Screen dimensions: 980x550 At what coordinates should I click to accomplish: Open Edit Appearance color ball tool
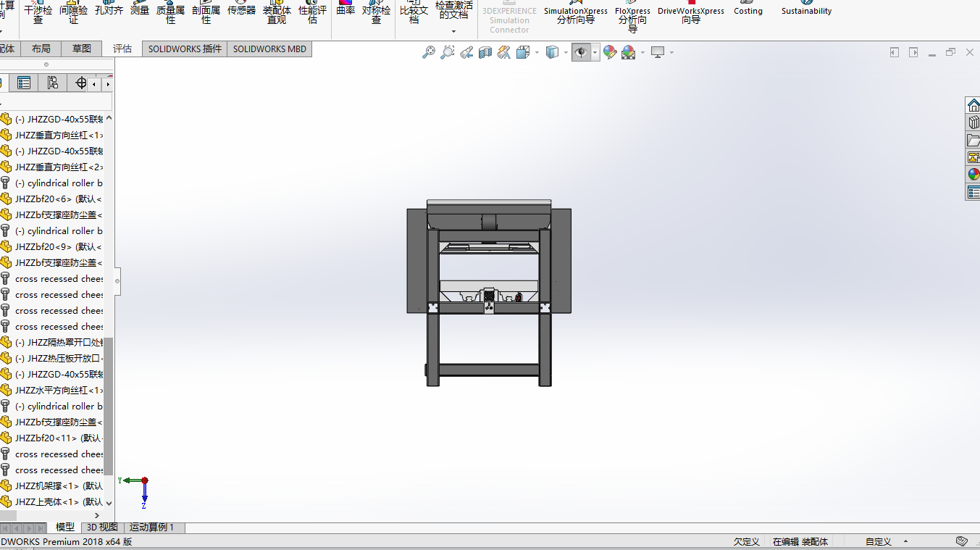tap(610, 52)
